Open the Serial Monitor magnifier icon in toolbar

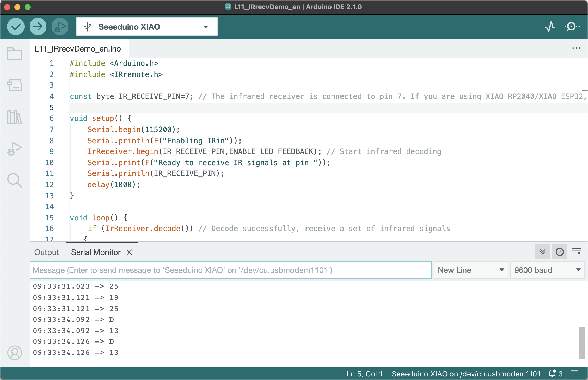(572, 27)
